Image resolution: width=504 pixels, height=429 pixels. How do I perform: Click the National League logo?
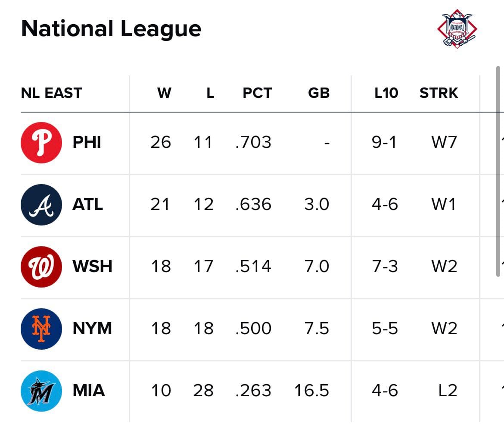(457, 29)
